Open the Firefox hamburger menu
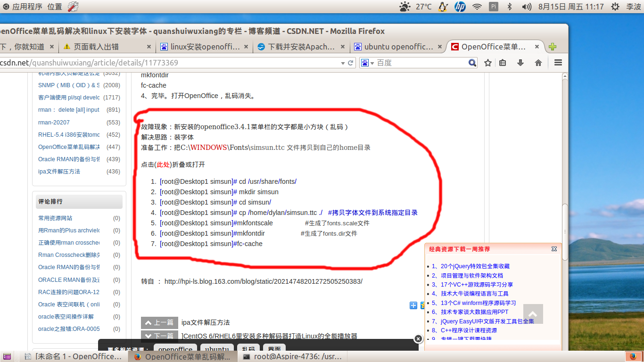The height and width of the screenshot is (362, 644). point(558,63)
